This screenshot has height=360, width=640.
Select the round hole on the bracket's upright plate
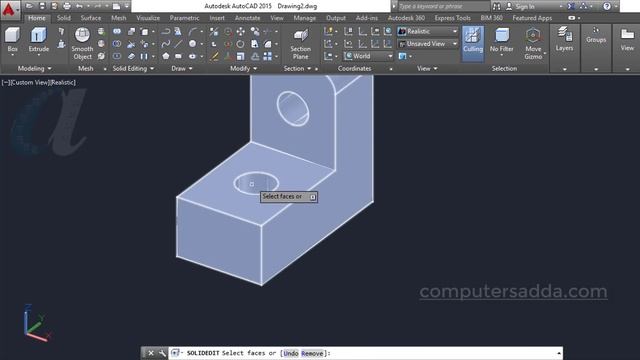tap(293, 109)
